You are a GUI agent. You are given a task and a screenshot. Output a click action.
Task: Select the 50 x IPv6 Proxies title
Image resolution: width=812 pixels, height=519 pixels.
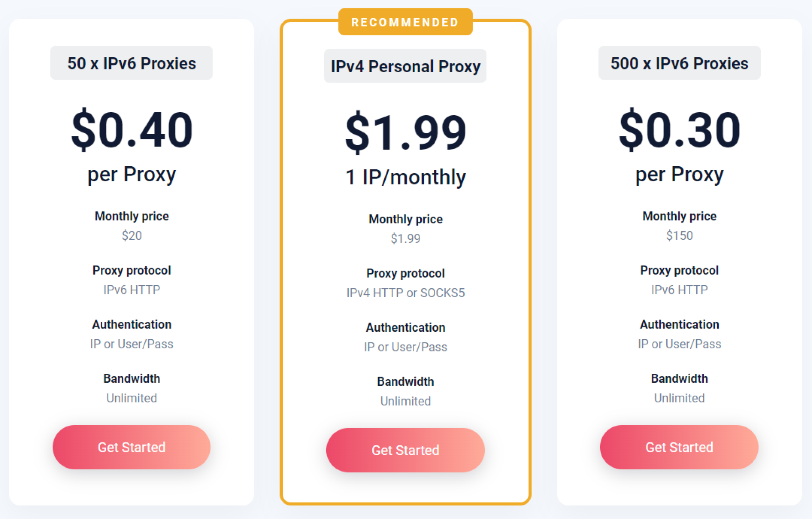(x=131, y=63)
